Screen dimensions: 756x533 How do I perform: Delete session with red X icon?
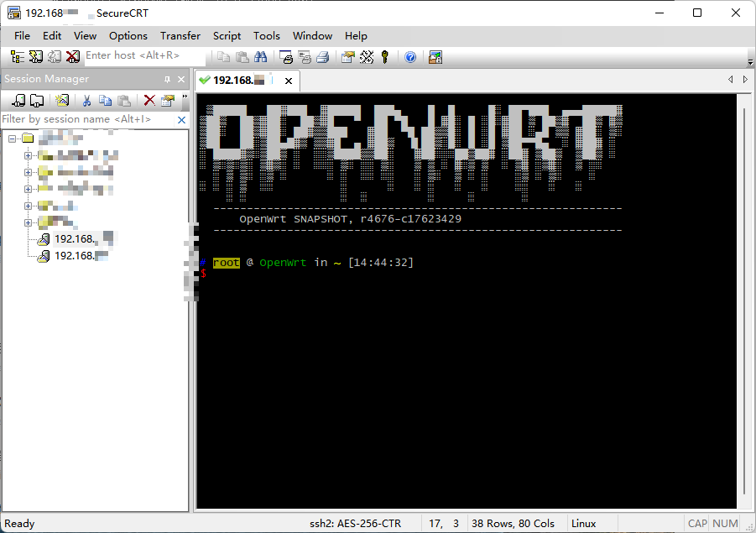149,101
